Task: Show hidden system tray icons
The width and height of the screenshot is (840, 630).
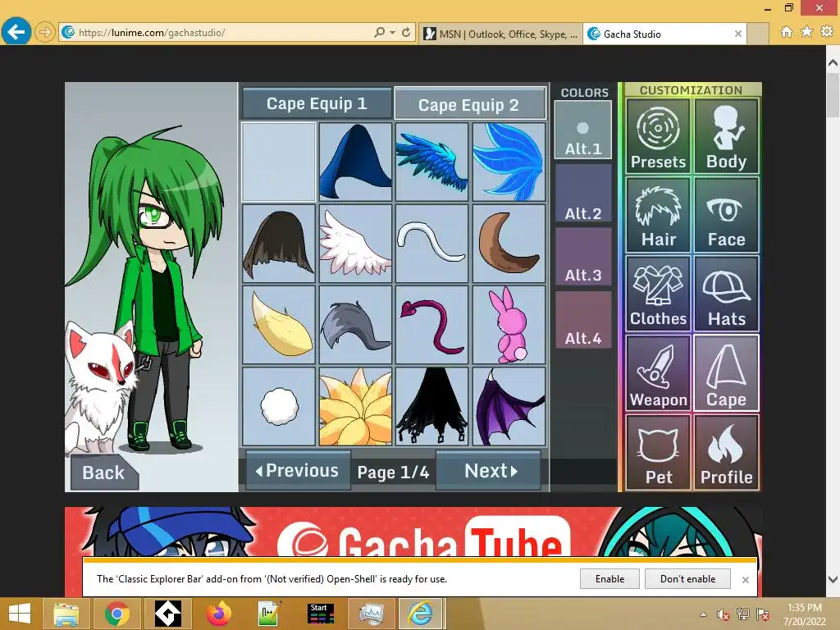Action: point(703,614)
